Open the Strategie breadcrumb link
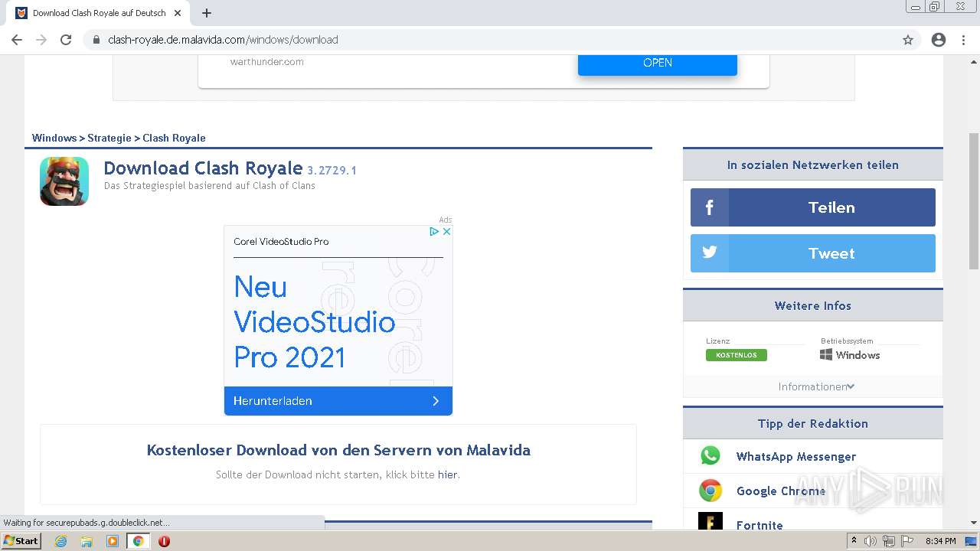The image size is (980, 551). coord(109,138)
